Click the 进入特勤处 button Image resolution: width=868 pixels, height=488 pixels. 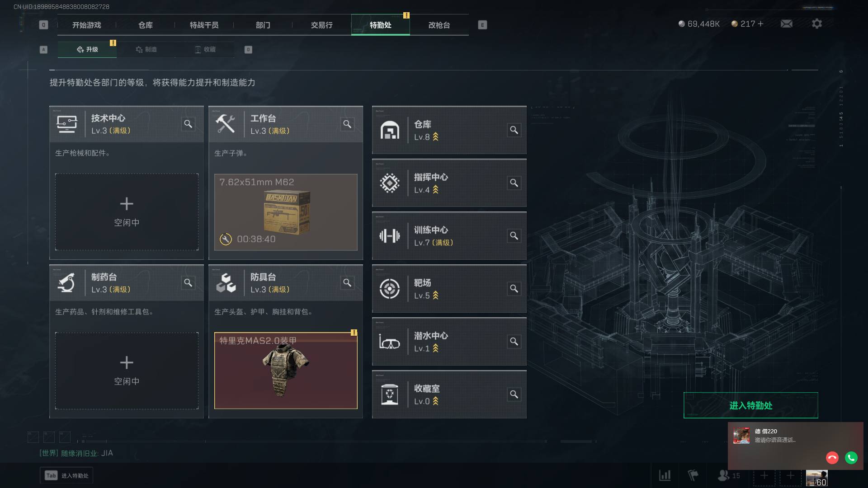pos(750,405)
